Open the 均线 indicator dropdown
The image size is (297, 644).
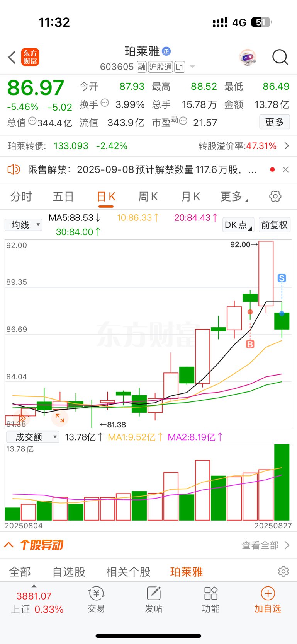point(23,225)
